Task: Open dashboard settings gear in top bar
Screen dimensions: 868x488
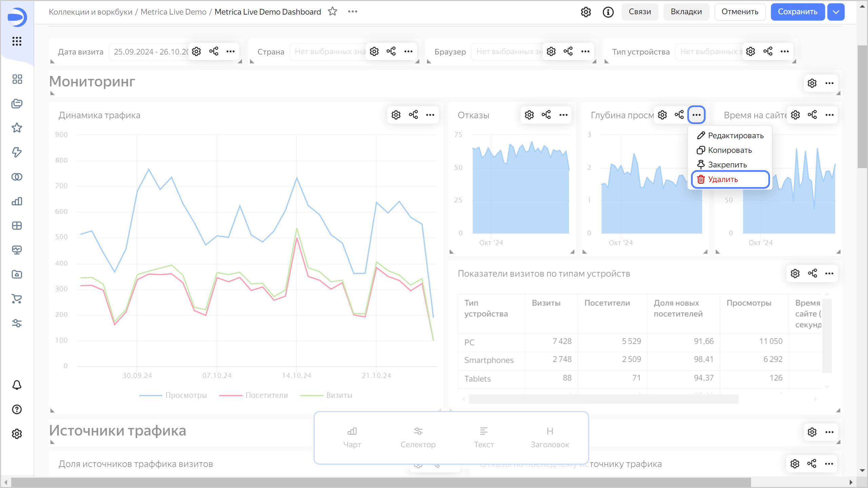Action: [586, 12]
